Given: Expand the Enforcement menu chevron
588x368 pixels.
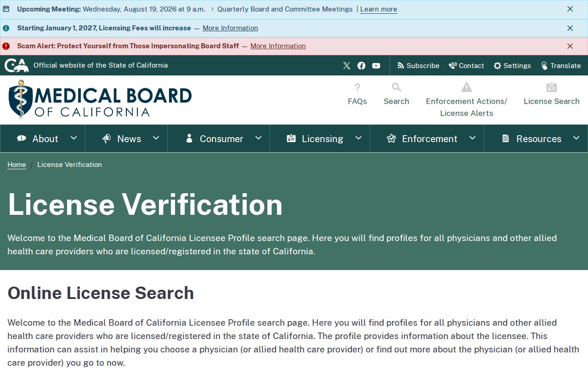Looking at the screenshot, I should click(x=472, y=138).
